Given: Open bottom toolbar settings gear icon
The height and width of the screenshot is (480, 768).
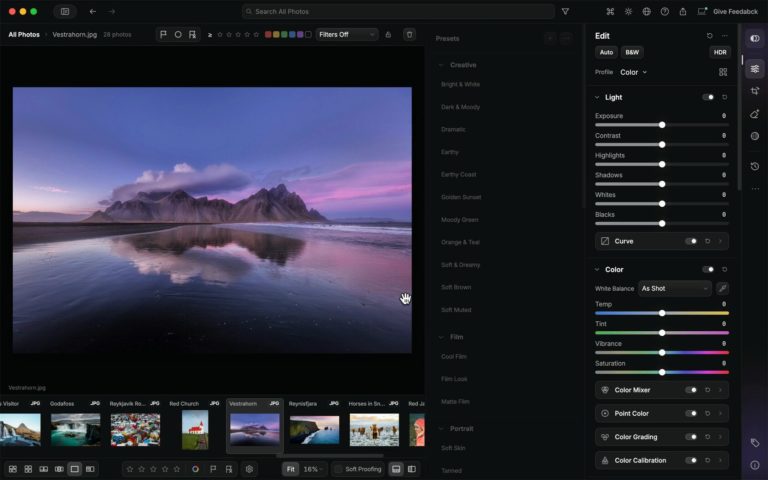Looking at the screenshot, I should (x=249, y=469).
